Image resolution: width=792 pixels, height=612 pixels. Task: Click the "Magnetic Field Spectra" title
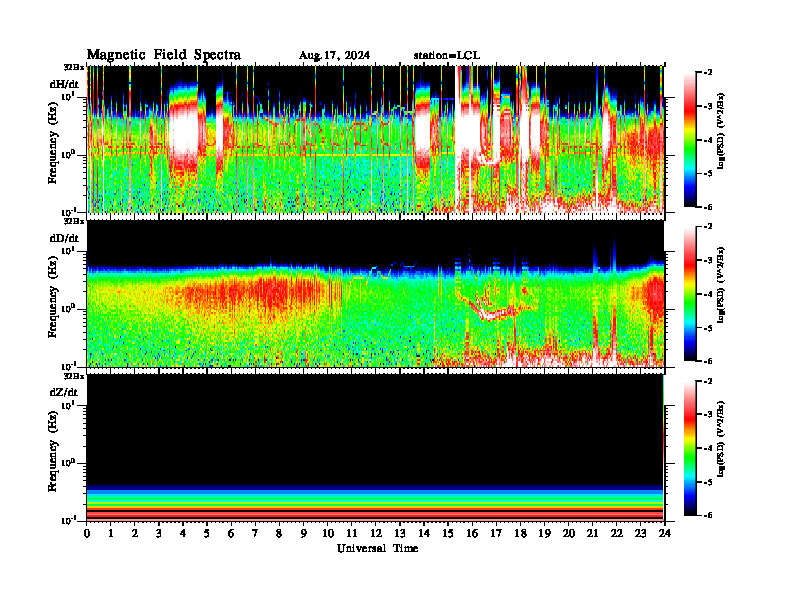pos(164,55)
